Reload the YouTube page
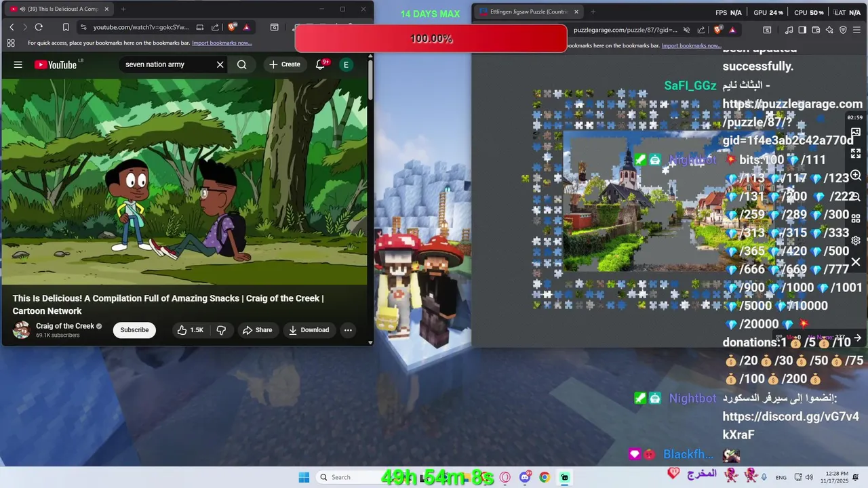The image size is (868, 488). click(x=39, y=27)
